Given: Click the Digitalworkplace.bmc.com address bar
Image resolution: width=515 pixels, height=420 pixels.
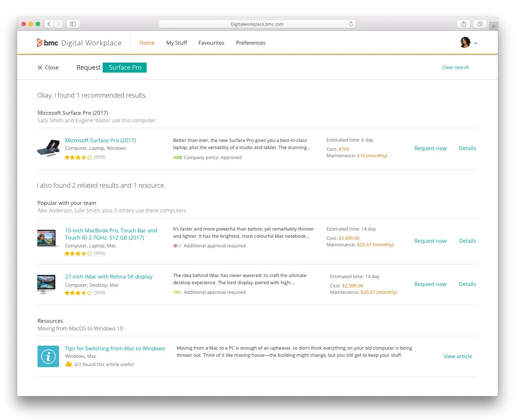Looking at the screenshot, I should pyautogui.click(x=257, y=24).
